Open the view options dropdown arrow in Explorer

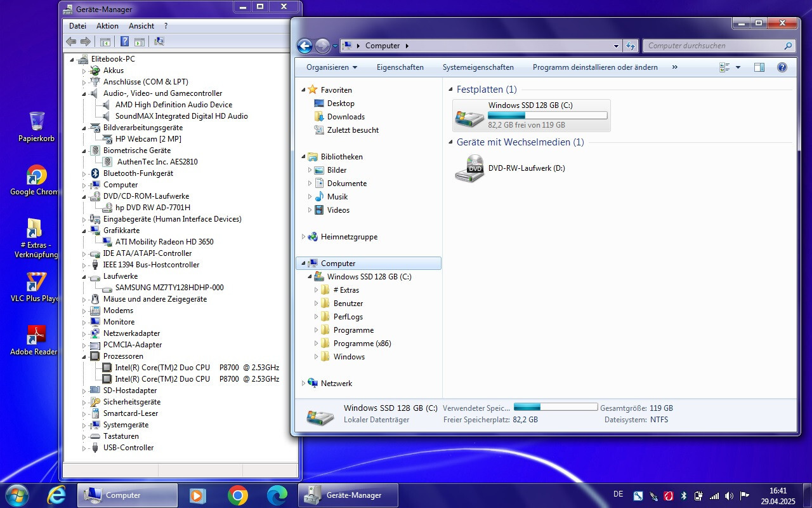738,67
